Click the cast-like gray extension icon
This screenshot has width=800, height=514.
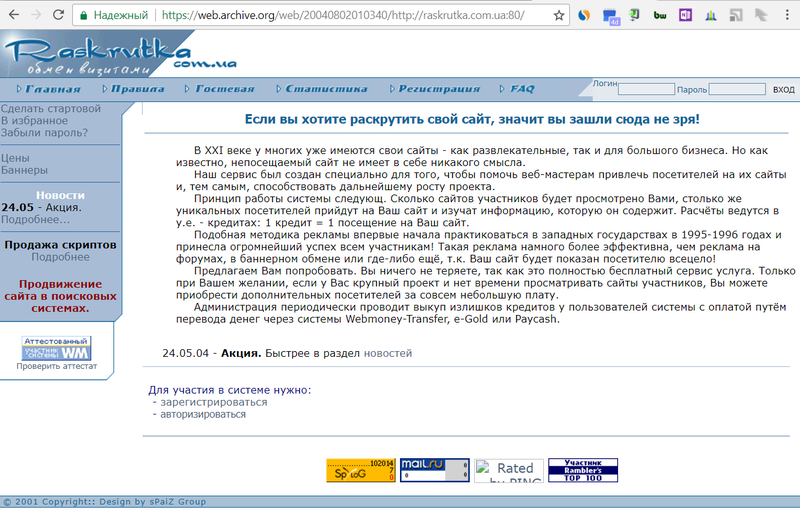tap(736, 15)
